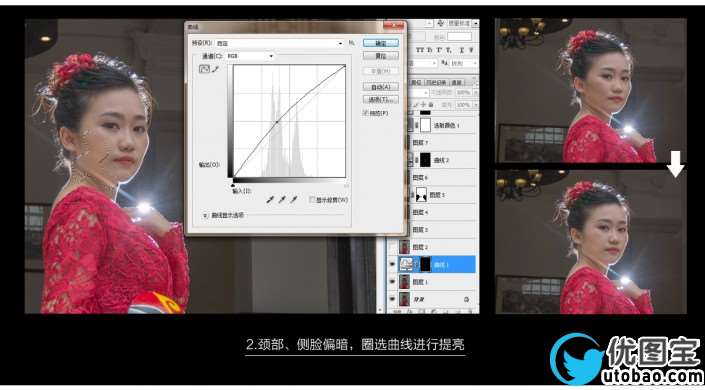The width and height of the screenshot is (705, 390).
Task: Hide the 图层 1 layer via eye icon
Action: point(392,282)
